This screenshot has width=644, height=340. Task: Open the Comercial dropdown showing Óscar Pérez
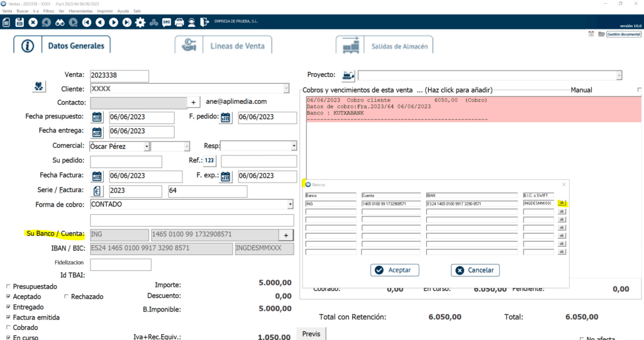(x=147, y=147)
